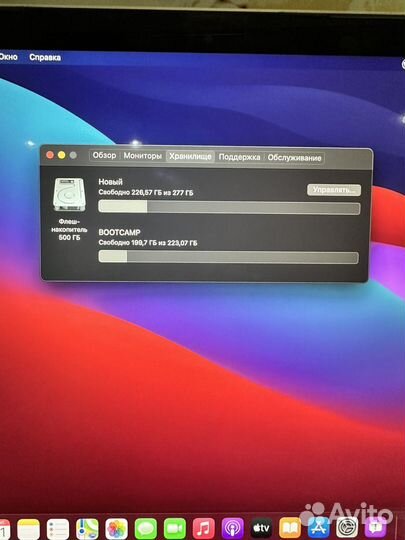Launch Maps from the Dock
The height and width of the screenshot is (540, 405).
[x=87, y=529]
